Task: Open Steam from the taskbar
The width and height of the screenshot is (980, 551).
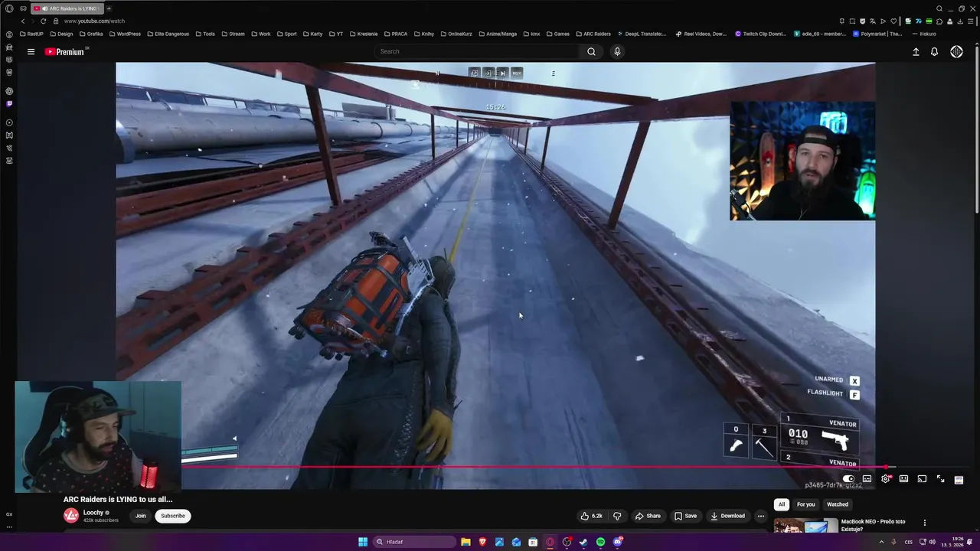Action: [583, 542]
